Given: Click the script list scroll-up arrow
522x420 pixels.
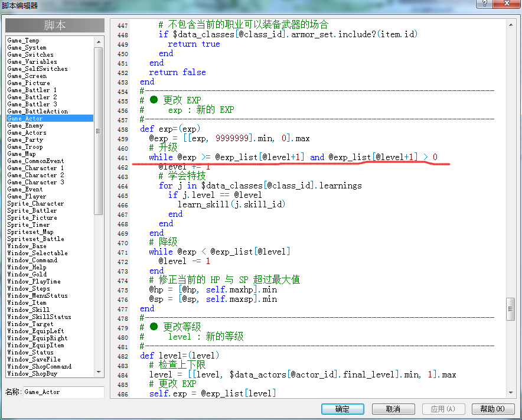Looking at the screenshot, I should tap(98, 41).
